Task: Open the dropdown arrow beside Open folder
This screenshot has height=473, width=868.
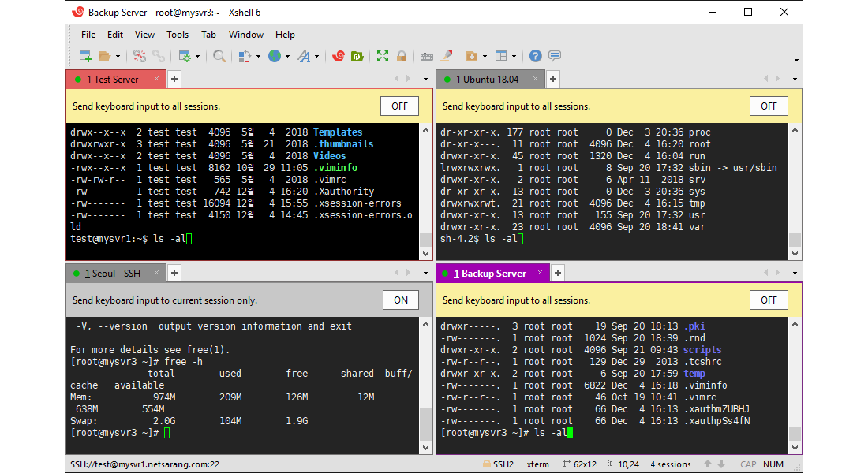Action: (x=118, y=57)
